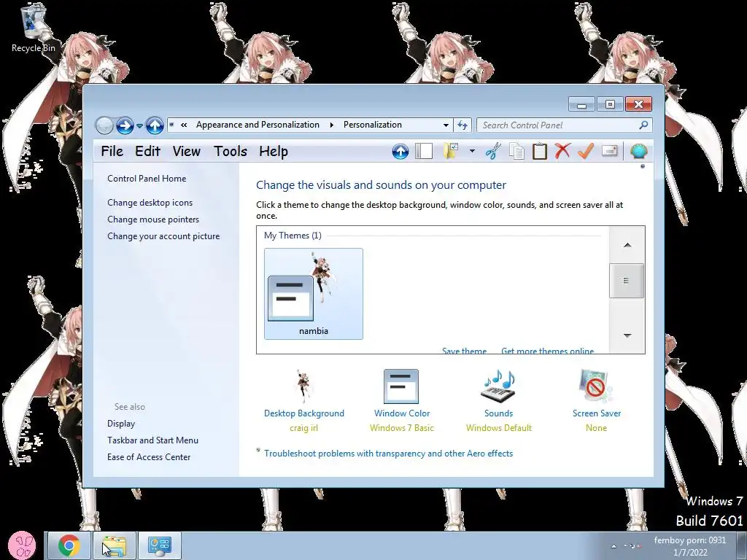Click Get more themes online link
747x560 pixels.
point(547,351)
